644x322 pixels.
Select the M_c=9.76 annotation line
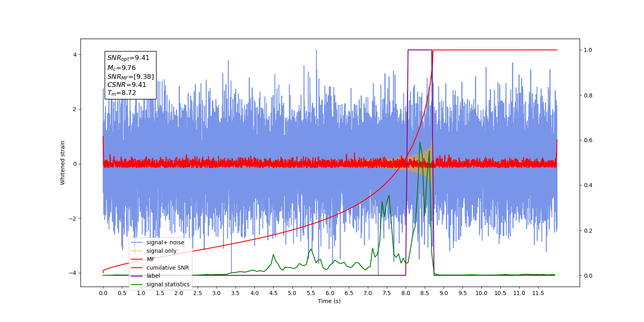[x=122, y=68]
